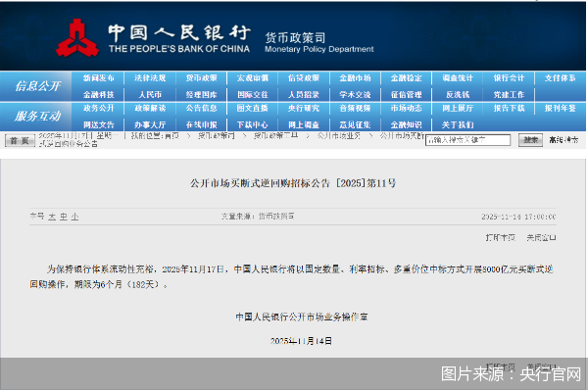Select 意见征集 in the navigation

[355, 124]
